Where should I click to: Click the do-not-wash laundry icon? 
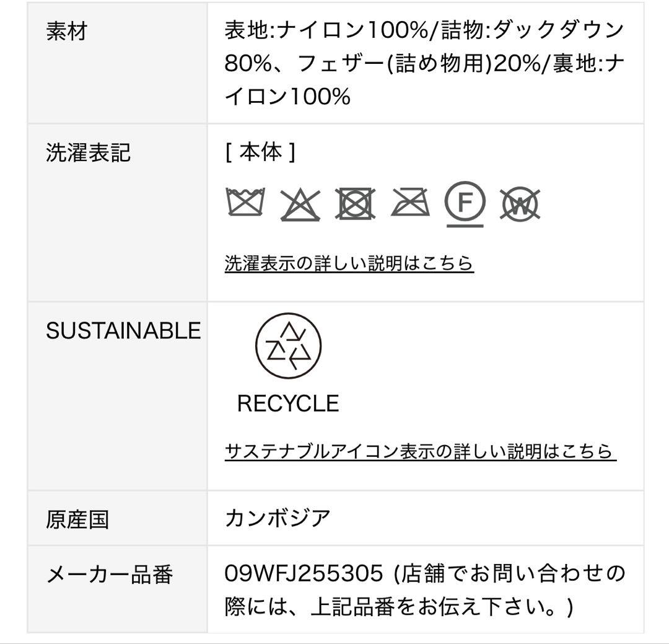pyautogui.click(x=245, y=203)
